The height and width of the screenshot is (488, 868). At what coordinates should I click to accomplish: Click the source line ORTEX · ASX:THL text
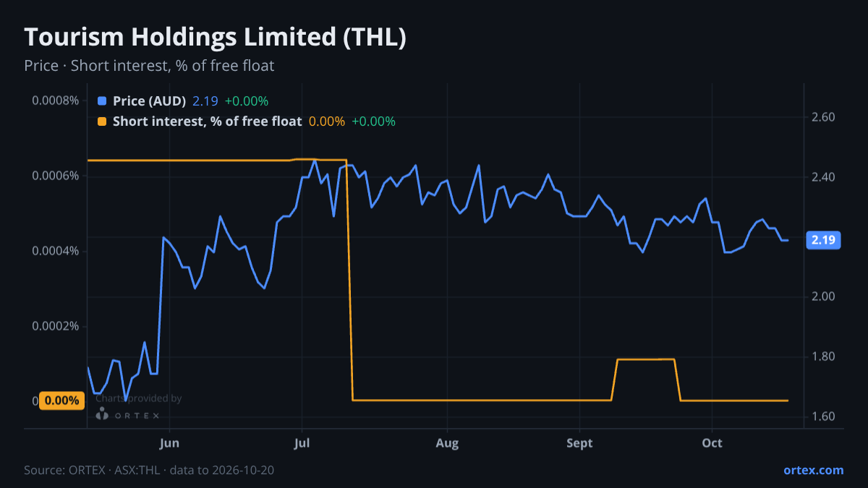tap(149, 470)
